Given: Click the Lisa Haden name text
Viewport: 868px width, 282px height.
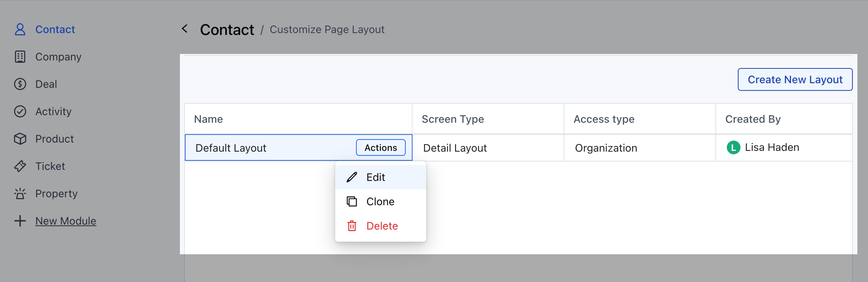Looking at the screenshot, I should tap(772, 147).
